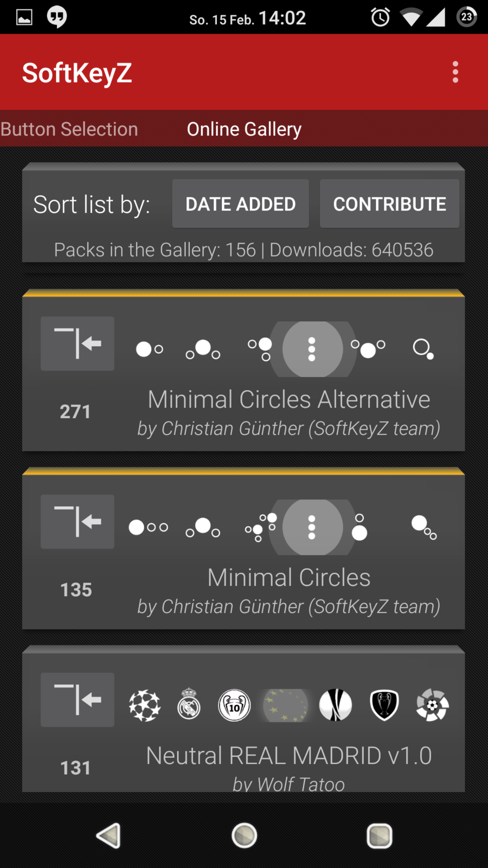Tap the Minimal Circles pack title
Viewport: 488px width, 868px height.
pos(289,578)
